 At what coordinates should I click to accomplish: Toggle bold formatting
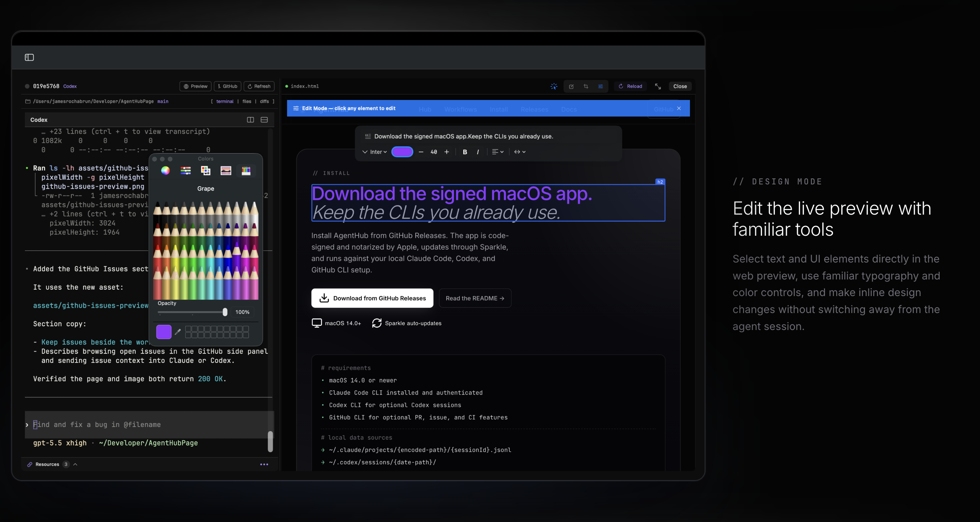pos(465,152)
